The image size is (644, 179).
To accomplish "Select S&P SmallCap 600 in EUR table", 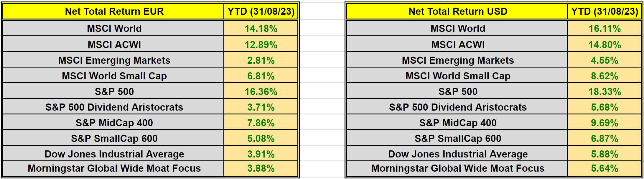I will (114, 138).
